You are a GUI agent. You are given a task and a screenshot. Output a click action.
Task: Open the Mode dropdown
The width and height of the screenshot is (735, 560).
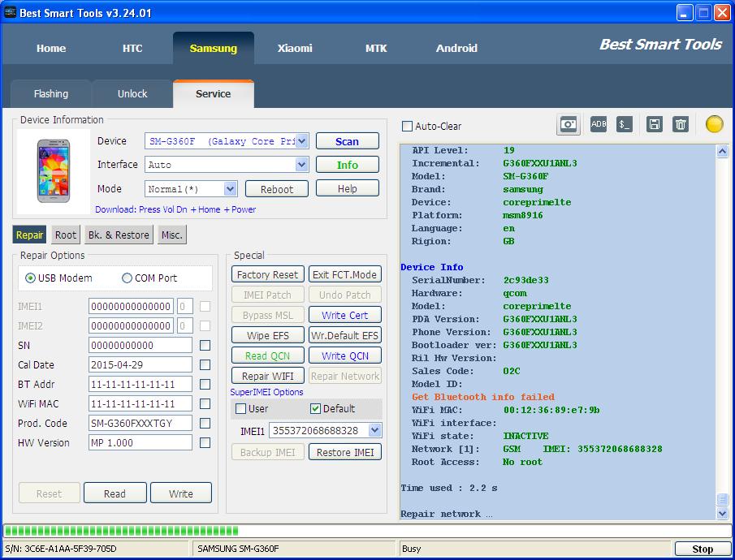(230, 189)
